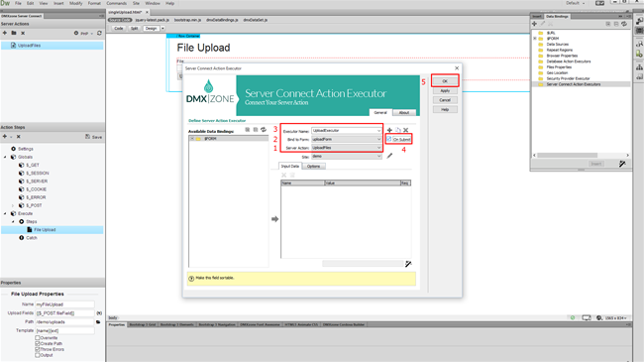Switch to the About tab in dialog
The image size is (644, 362).
404,113
